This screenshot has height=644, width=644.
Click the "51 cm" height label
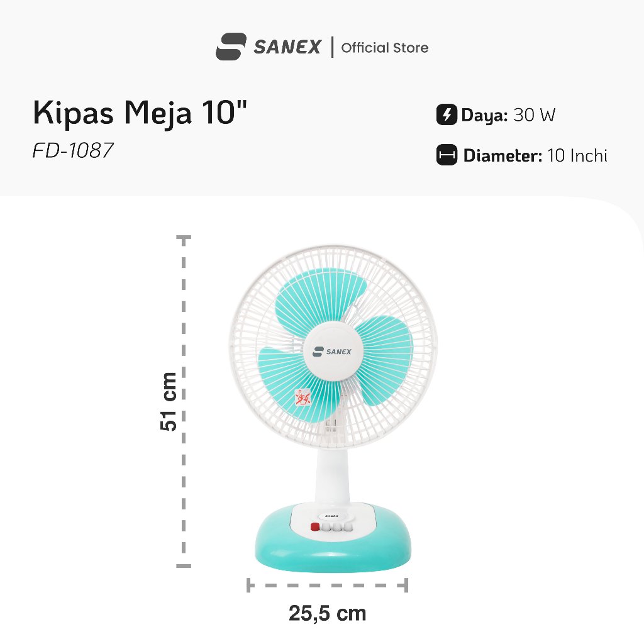(169, 401)
